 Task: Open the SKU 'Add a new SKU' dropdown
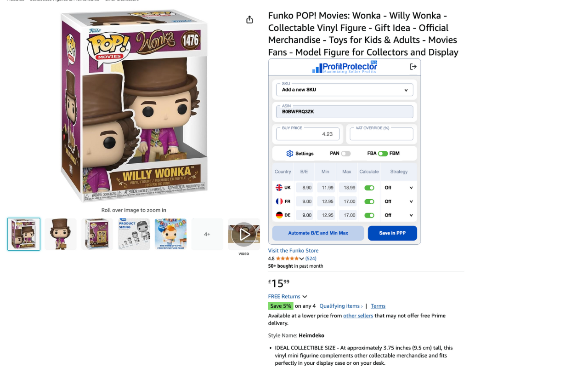pyautogui.click(x=345, y=90)
